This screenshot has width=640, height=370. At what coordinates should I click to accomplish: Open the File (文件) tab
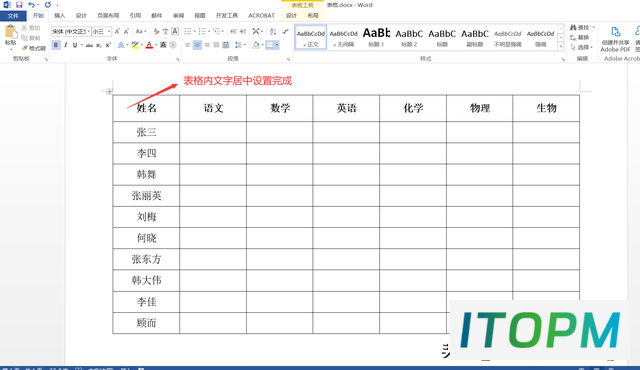click(x=13, y=16)
